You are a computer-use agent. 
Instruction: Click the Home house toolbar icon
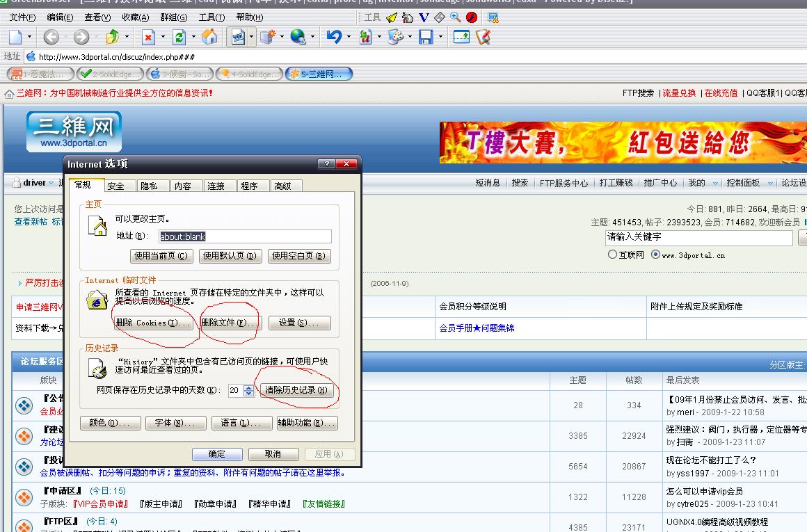click(x=209, y=37)
